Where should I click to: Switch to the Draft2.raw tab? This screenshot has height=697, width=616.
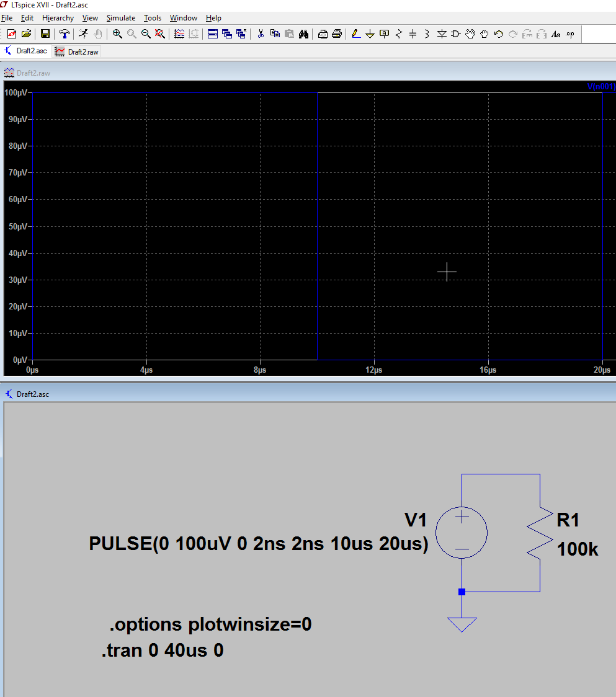(x=76, y=52)
